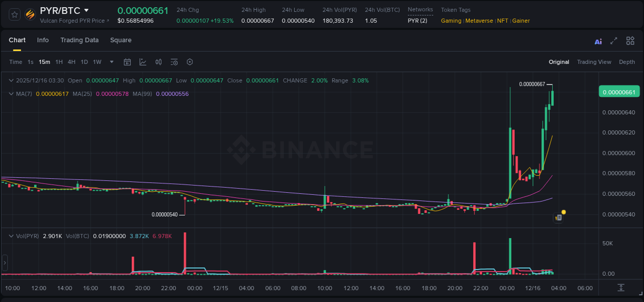Switch chart to line style icon

(x=143, y=62)
